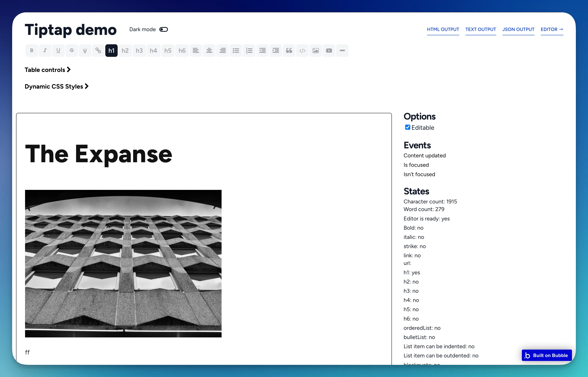Click the 'orderedList: no' state line
Viewport: 588px width, 377px height.
click(x=422, y=328)
